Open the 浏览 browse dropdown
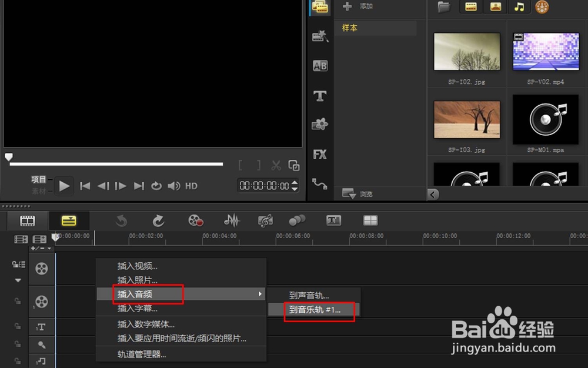The width and height of the screenshot is (588, 368). [x=358, y=193]
